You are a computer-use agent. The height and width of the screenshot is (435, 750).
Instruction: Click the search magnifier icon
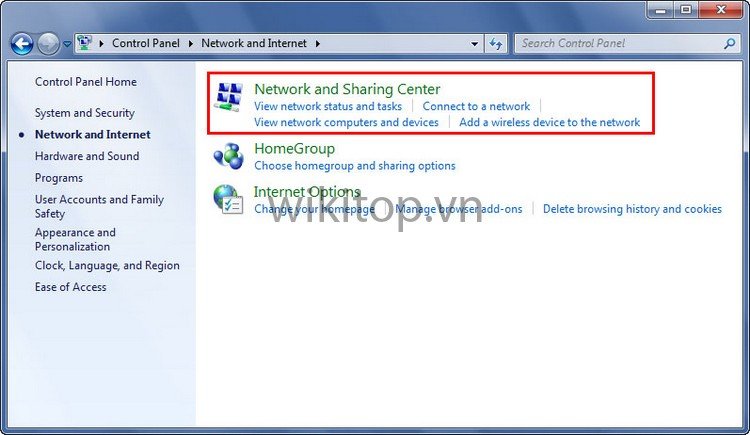pyautogui.click(x=729, y=44)
